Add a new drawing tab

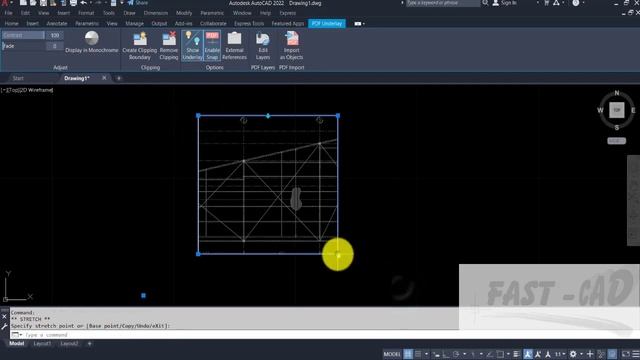(119, 78)
